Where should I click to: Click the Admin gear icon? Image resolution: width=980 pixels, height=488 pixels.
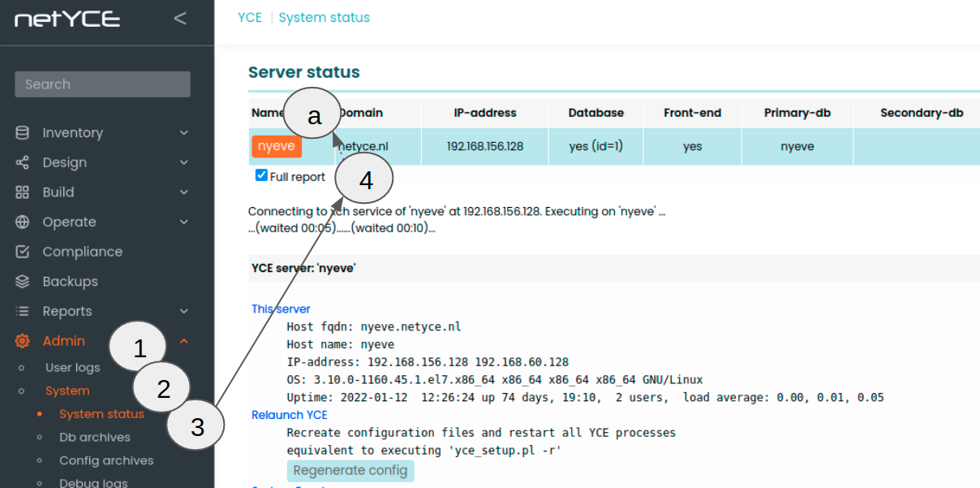[x=23, y=341]
